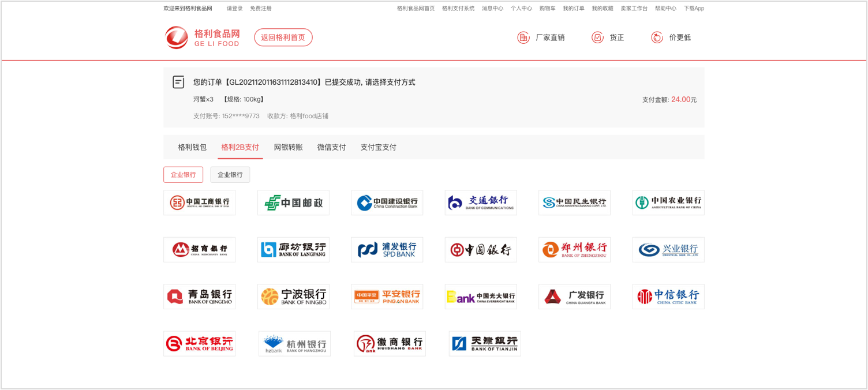The width and height of the screenshot is (868, 390).
Task: Select 招商银行 logo
Action: (199, 249)
